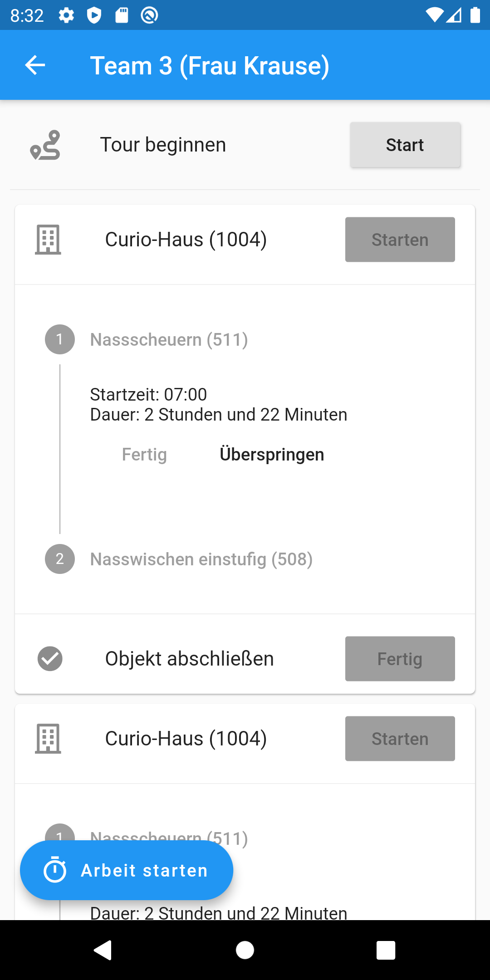Expand the Nasswischen einstufig (508) step

pos(201,559)
